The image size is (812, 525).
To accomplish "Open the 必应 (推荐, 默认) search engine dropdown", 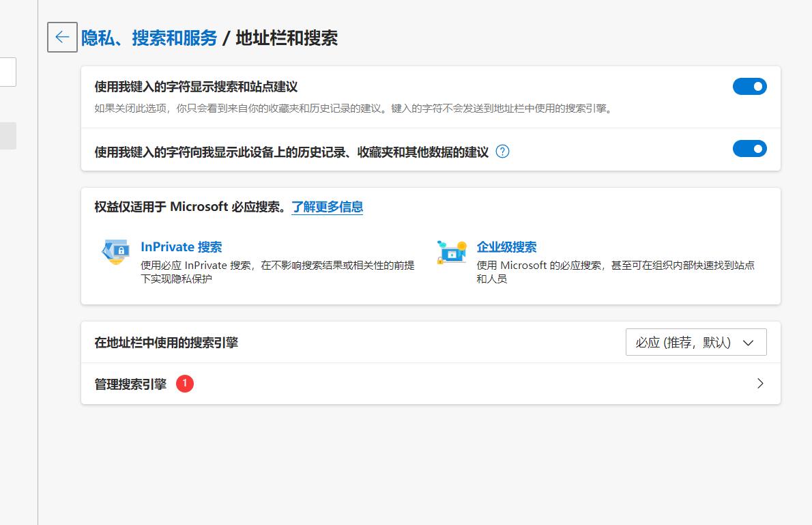I will [696, 342].
